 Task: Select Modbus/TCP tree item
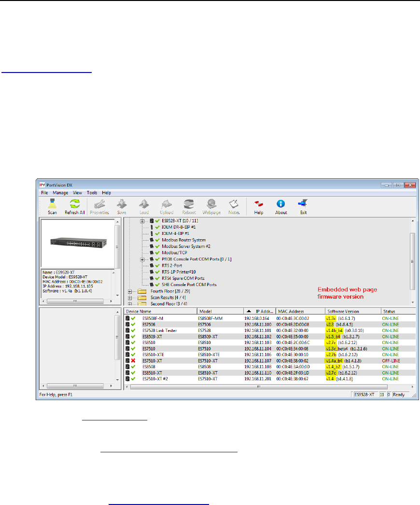coord(174,253)
